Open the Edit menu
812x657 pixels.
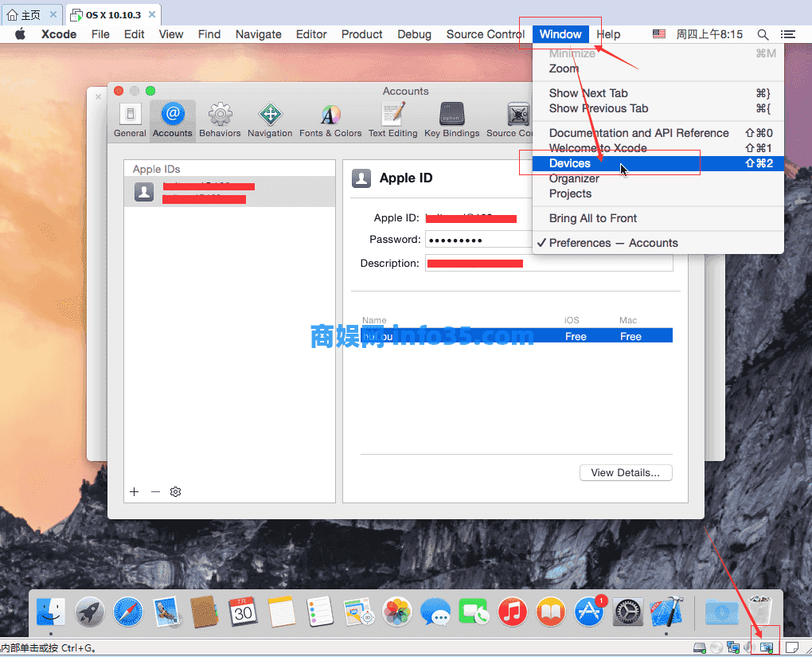point(134,34)
